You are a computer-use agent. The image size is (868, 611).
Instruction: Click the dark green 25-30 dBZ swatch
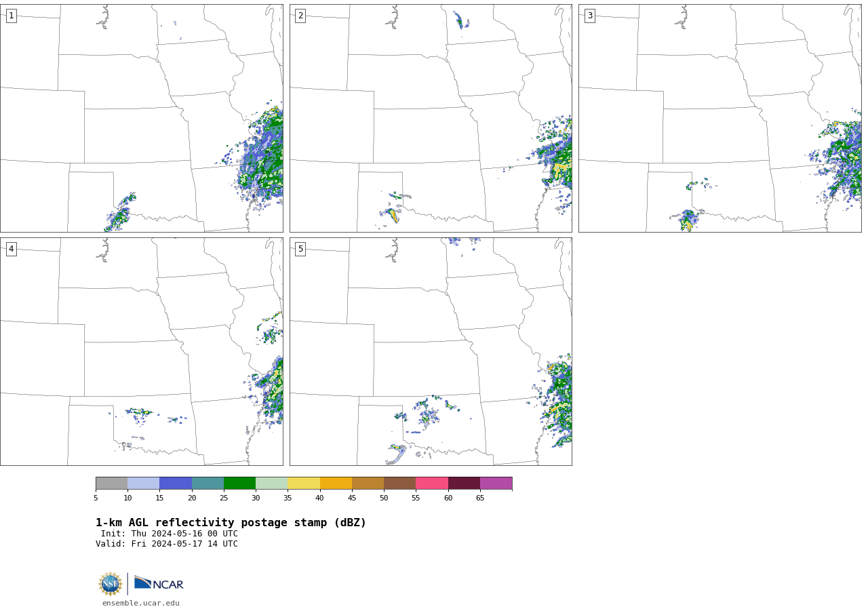point(239,483)
